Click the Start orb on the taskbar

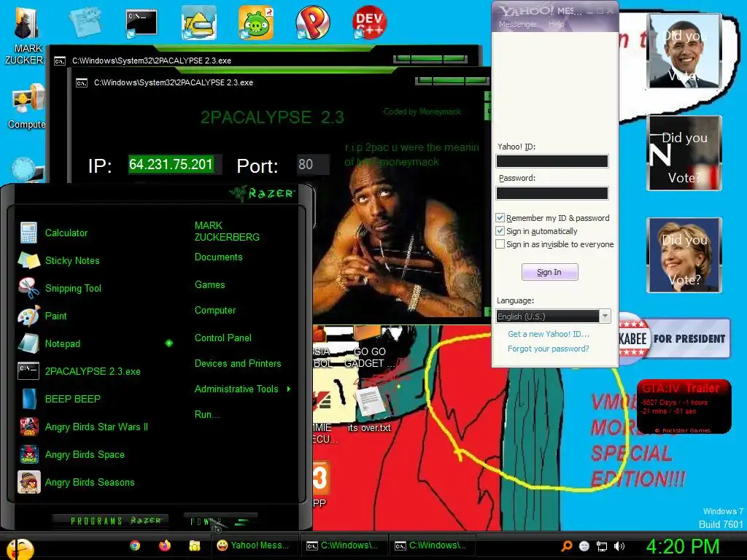coord(19,548)
